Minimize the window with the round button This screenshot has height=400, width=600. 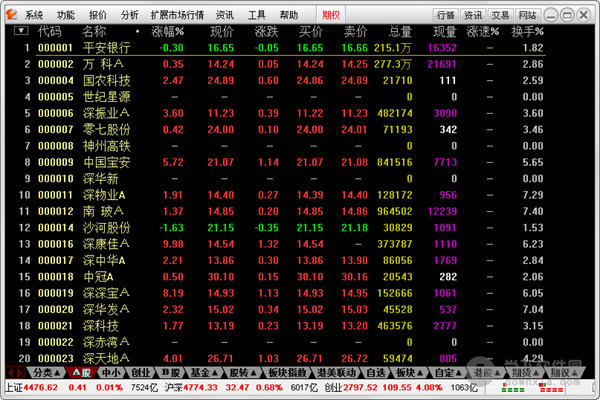point(551,15)
